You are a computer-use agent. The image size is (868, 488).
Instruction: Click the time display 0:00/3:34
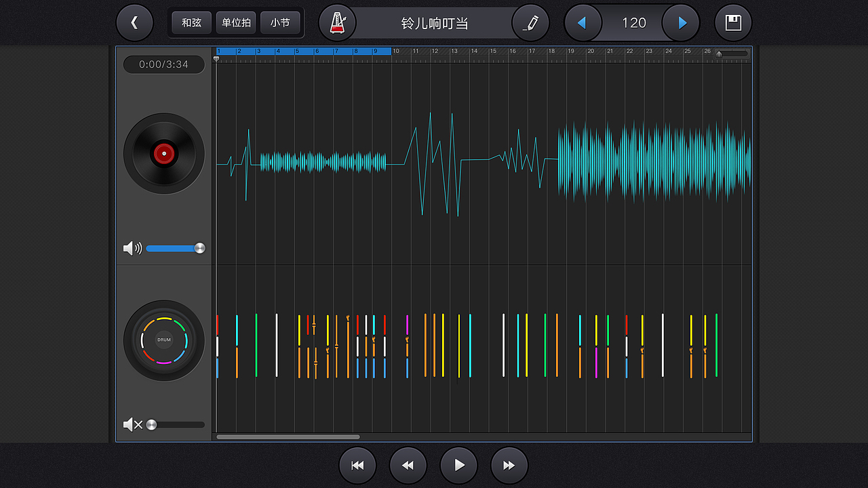tap(164, 64)
